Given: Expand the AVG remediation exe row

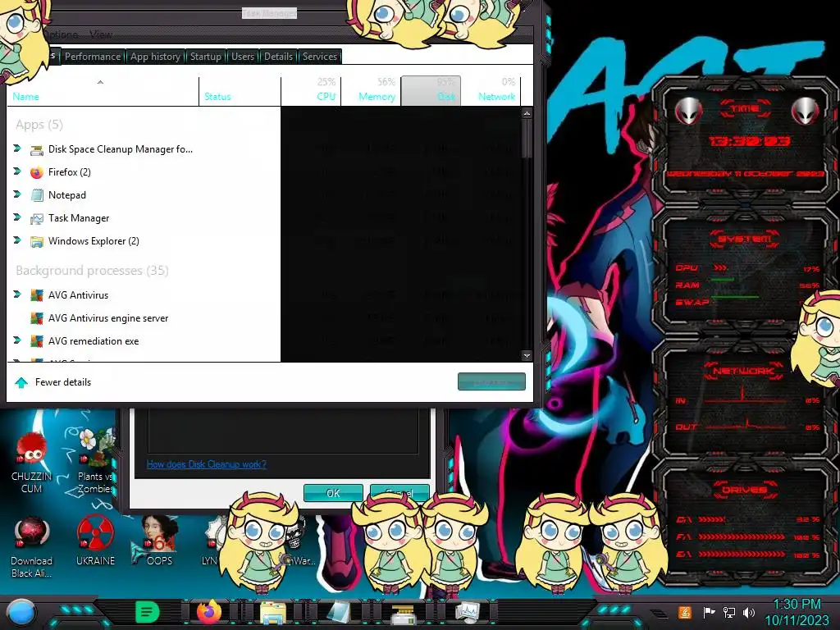Looking at the screenshot, I should [17, 340].
